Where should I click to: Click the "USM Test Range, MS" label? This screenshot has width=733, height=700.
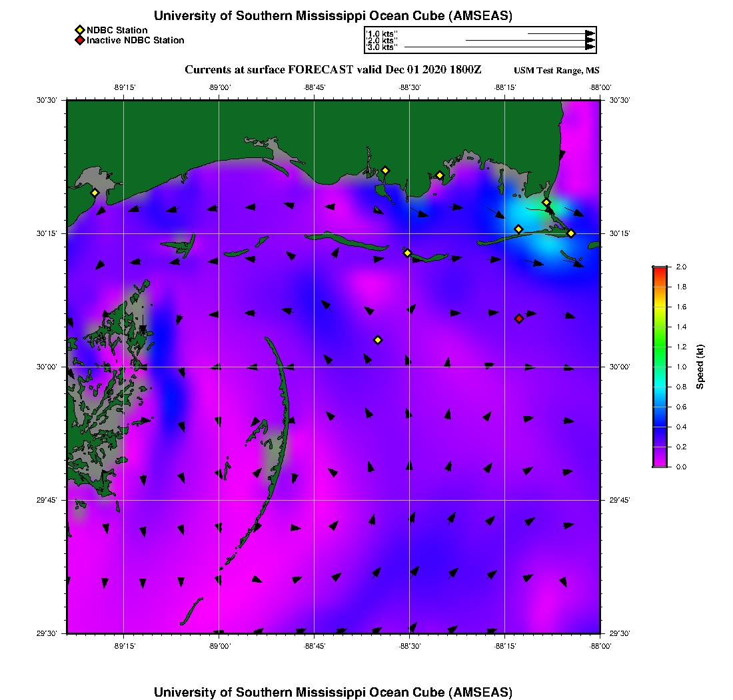click(x=556, y=71)
